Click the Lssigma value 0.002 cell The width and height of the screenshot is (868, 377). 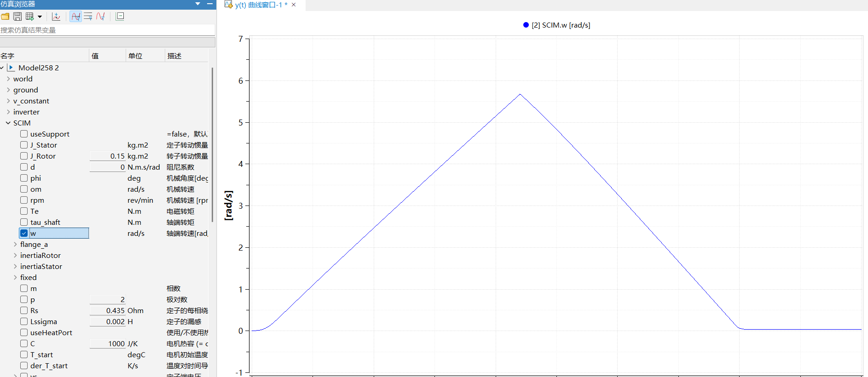click(x=108, y=321)
